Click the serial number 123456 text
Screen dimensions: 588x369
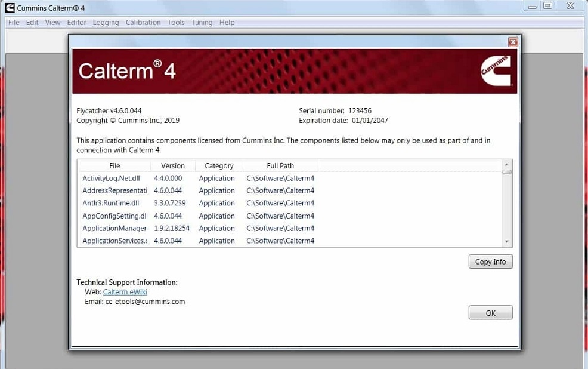point(360,110)
